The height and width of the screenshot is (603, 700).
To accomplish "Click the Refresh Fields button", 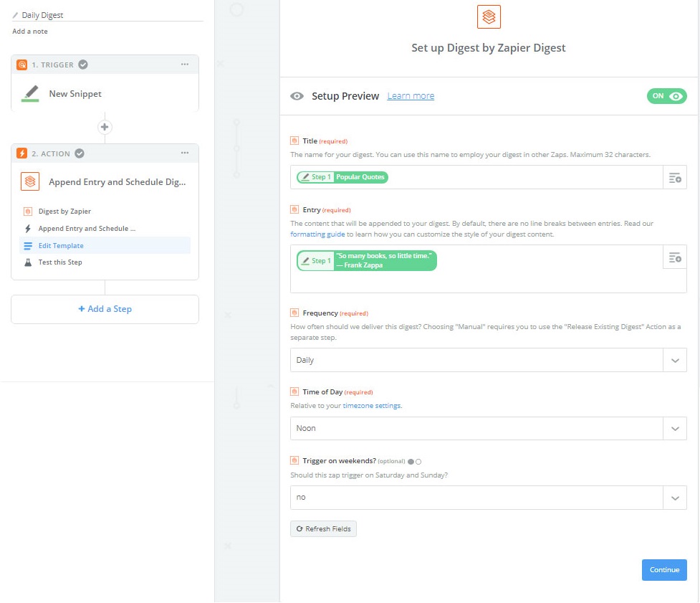I will [x=323, y=529].
